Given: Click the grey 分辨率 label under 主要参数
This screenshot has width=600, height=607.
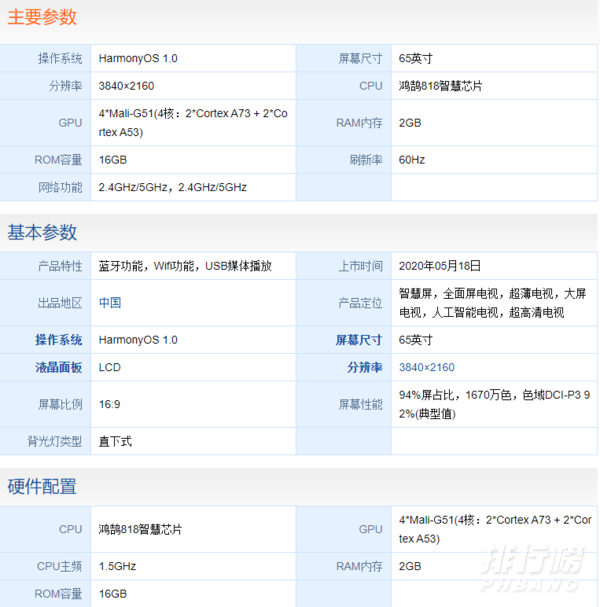Looking at the screenshot, I should click(x=65, y=86).
